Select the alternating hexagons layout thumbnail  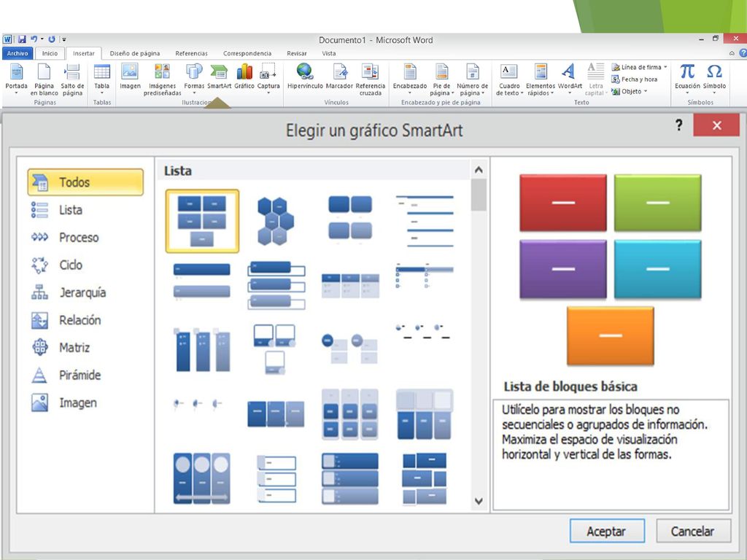pyautogui.click(x=275, y=221)
